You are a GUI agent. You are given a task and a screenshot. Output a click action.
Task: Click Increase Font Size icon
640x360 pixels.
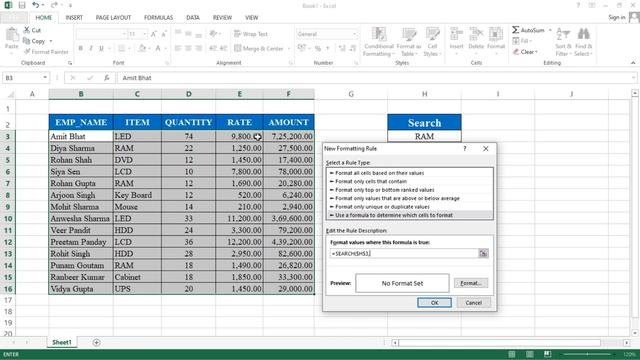(x=154, y=34)
